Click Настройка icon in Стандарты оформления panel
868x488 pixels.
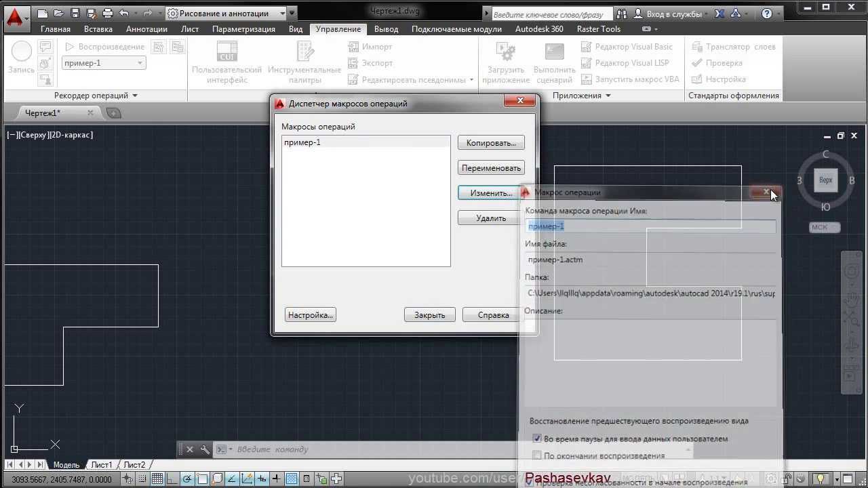[696, 79]
